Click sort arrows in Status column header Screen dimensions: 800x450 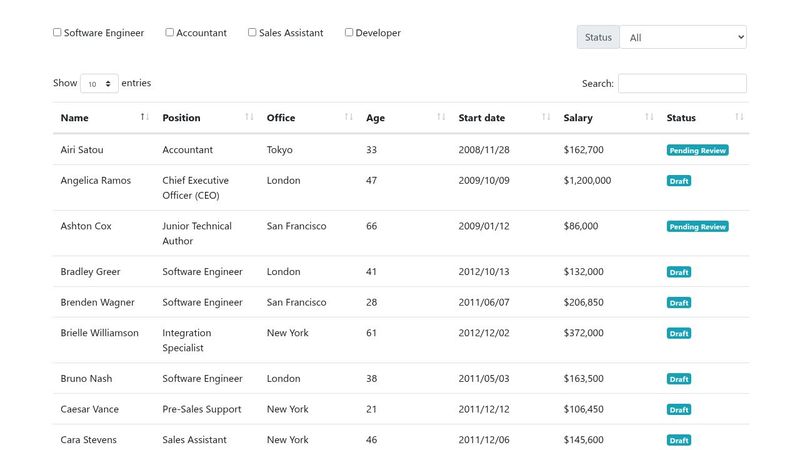point(739,118)
